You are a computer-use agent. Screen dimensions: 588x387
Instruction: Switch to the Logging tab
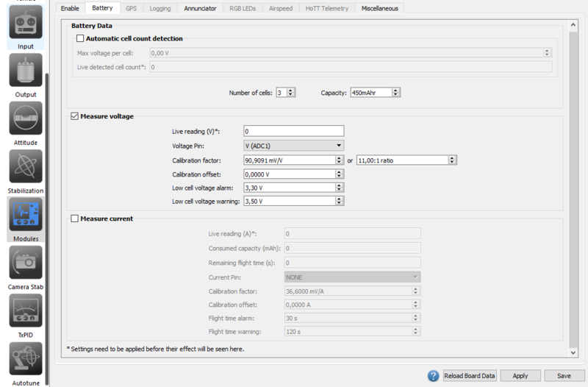pyautogui.click(x=160, y=8)
